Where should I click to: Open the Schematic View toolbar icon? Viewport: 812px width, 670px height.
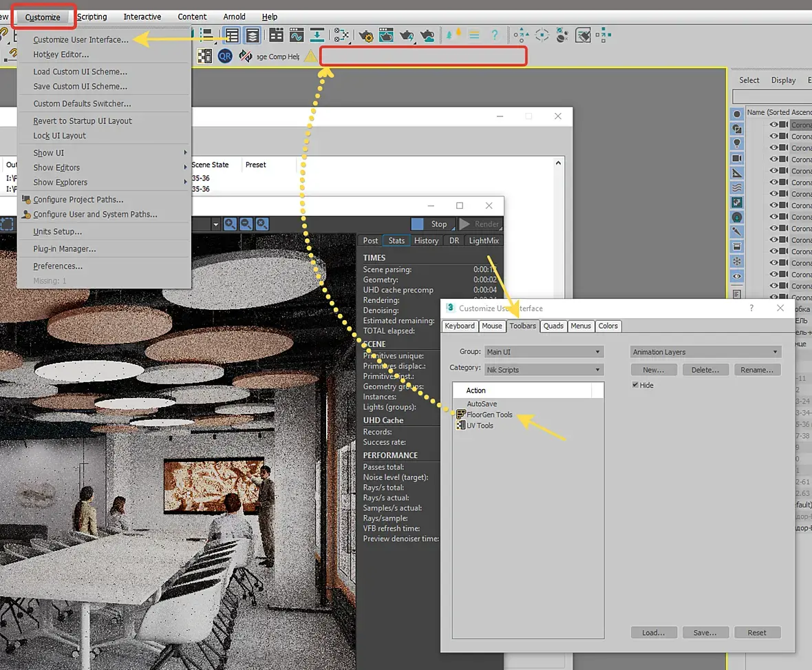click(x=341, y=35)
